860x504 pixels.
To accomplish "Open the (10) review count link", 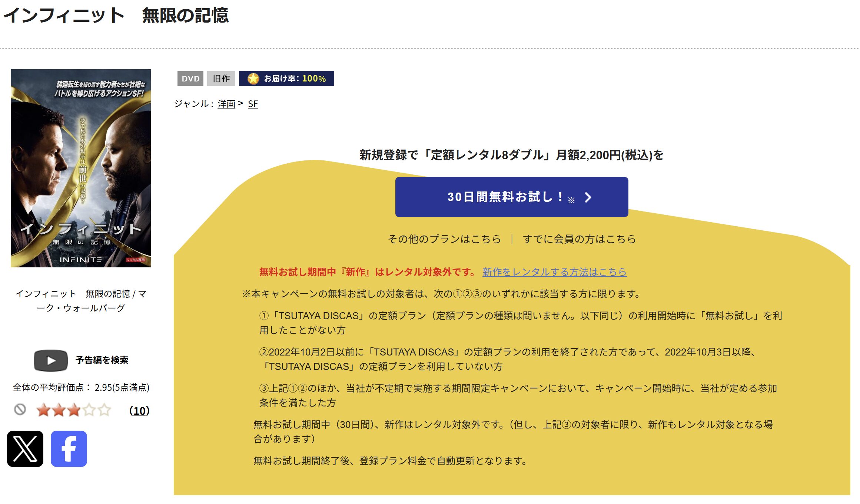I will (139, 410).
